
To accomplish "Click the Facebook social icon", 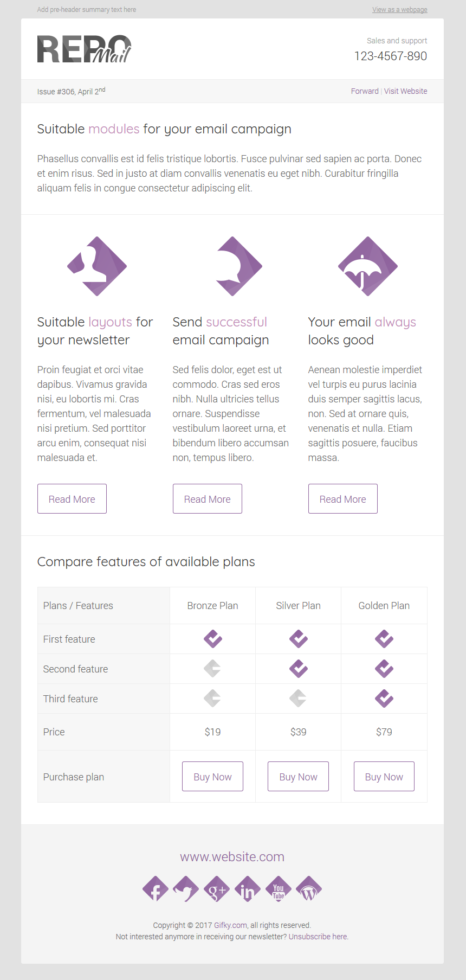I will click(156, 889).
